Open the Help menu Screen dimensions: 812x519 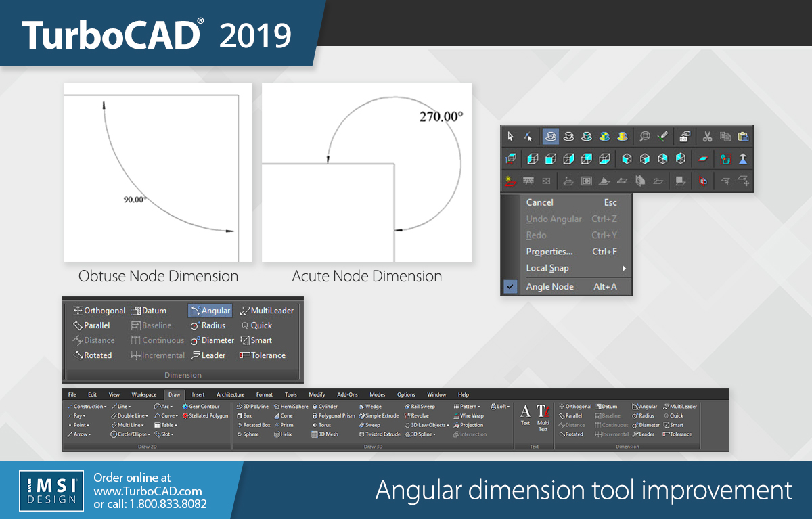(x=464, y=394)
